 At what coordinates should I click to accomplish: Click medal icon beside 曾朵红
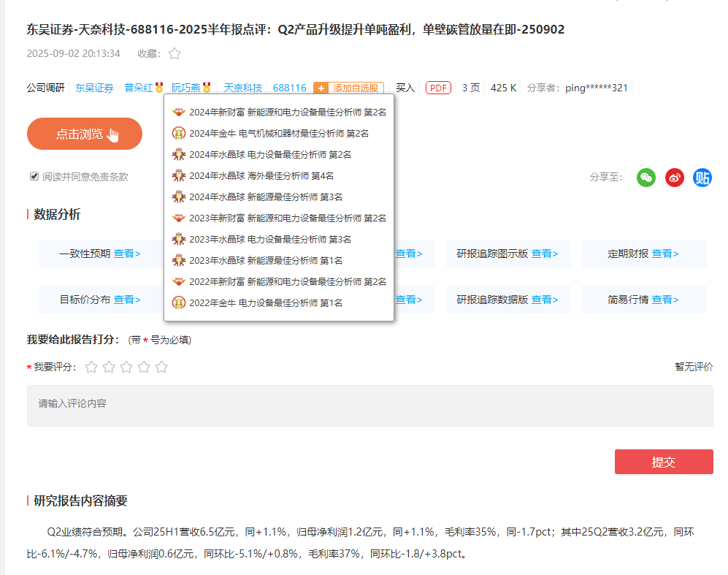pyautogui.click(x=159, y=88)
